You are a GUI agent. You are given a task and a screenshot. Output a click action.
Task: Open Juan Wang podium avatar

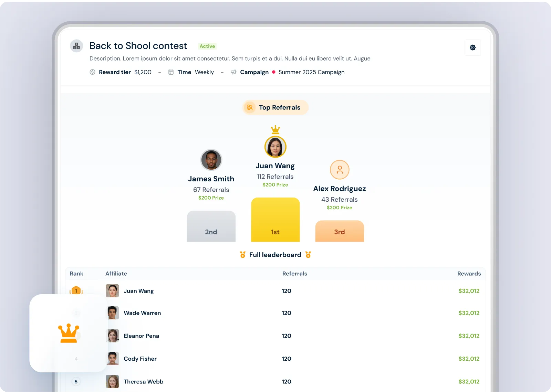(x=275, y=147)
